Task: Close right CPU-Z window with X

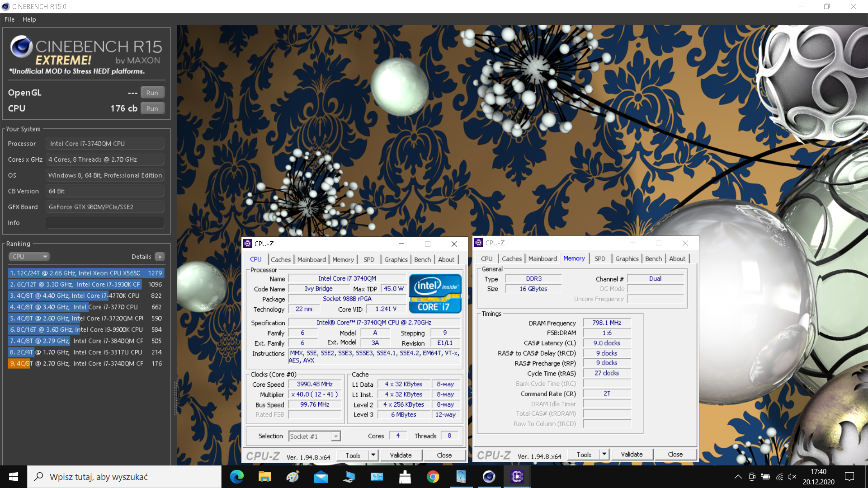Action: (685, 243)
